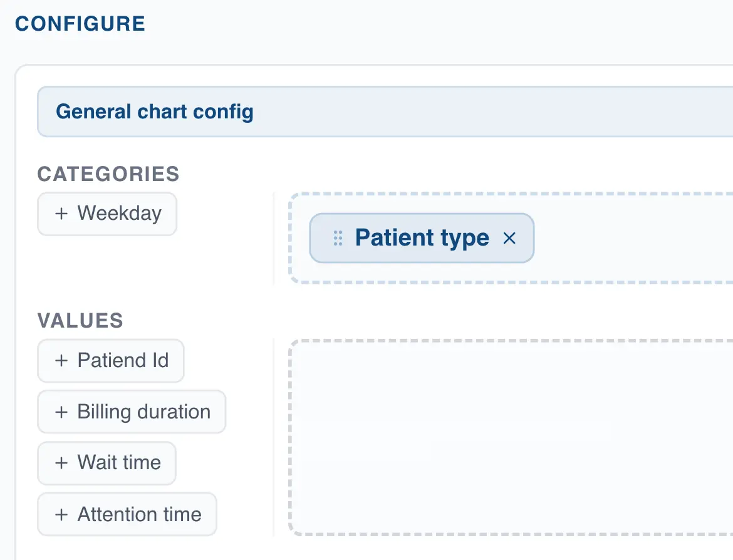Click the CATEGORIES section label
The width and height of the screenshot is (733, 560).
coord(108,174)
